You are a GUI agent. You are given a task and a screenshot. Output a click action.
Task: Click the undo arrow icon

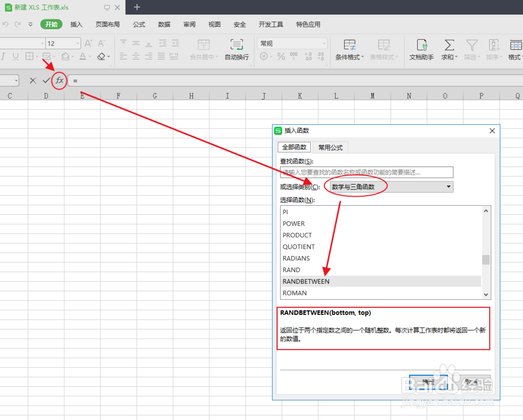[5, 25]
